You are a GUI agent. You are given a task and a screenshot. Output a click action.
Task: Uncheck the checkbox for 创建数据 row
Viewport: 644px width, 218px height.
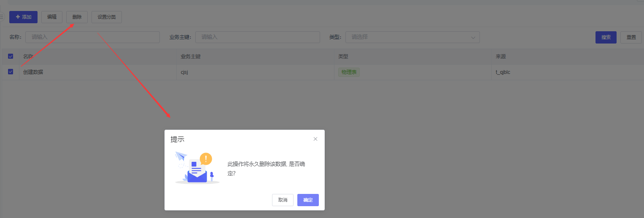click(x=11, y=72)
